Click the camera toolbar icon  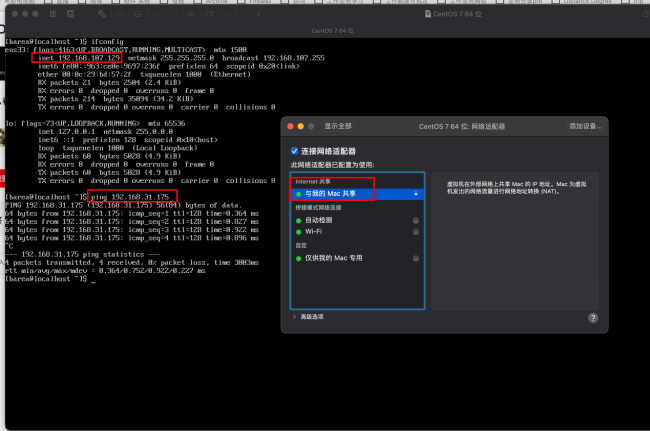coord(209,14)
